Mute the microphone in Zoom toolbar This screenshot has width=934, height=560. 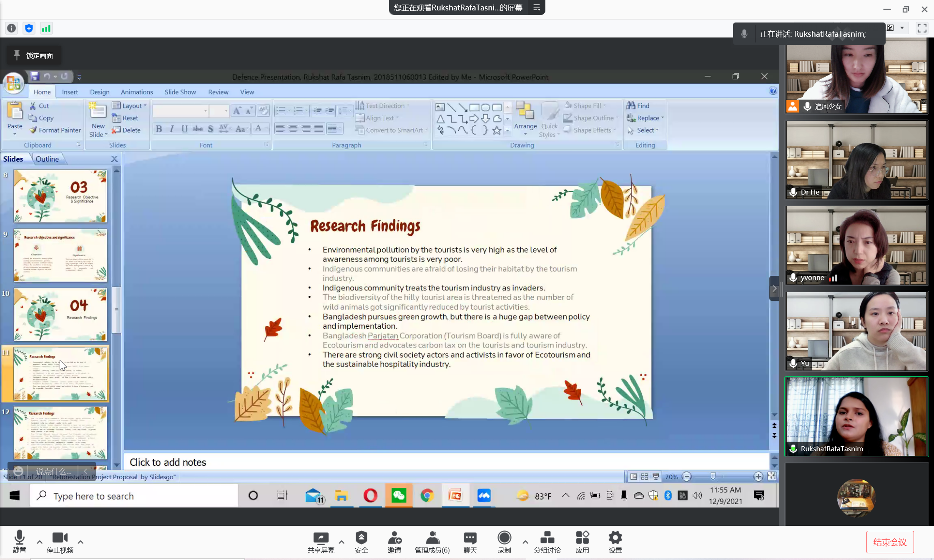[x=19, y=538]
